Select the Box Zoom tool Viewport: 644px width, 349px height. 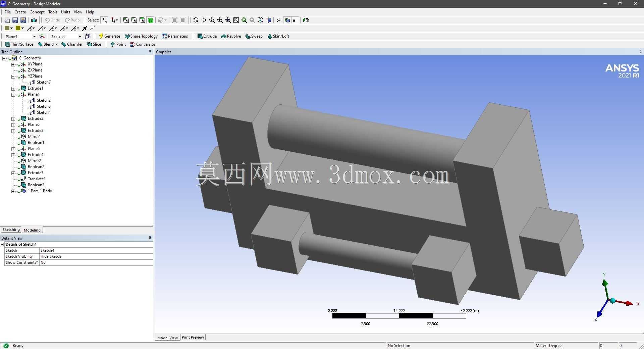click(220, 20)
